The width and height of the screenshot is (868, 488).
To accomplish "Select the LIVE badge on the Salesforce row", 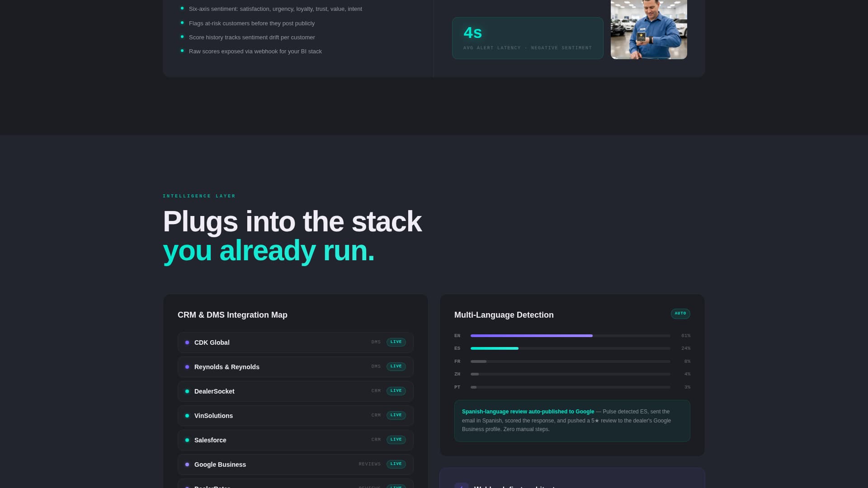I will point(396,440).
